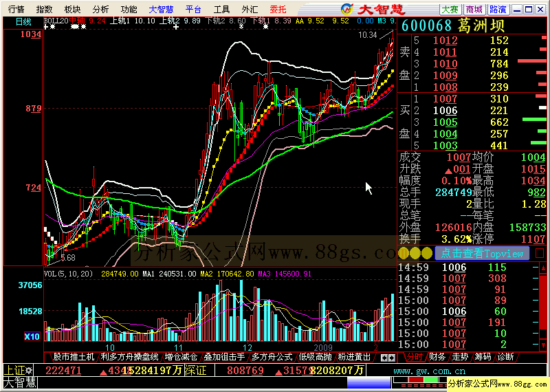Visit the www.gw.com.cn link
The image size is (550, 392).
(429, 371)
